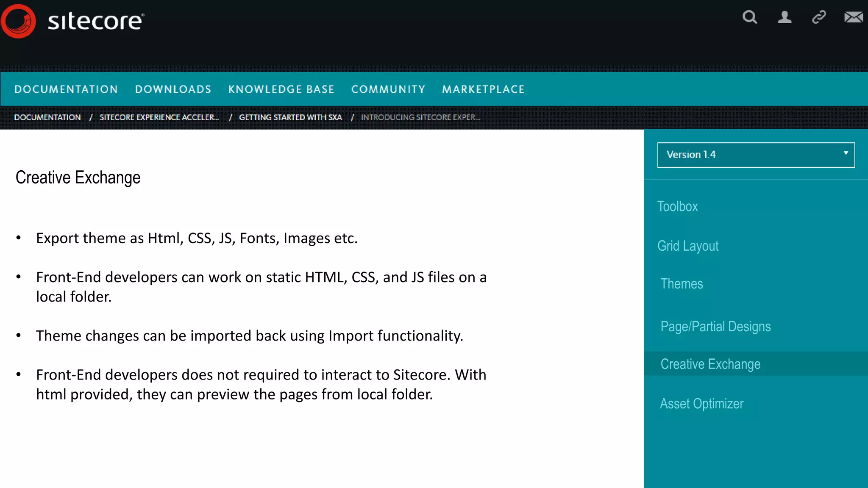The height and width of the screenshot is (488, 868).
Task: Open the user account icon
Action: point(784,17)
